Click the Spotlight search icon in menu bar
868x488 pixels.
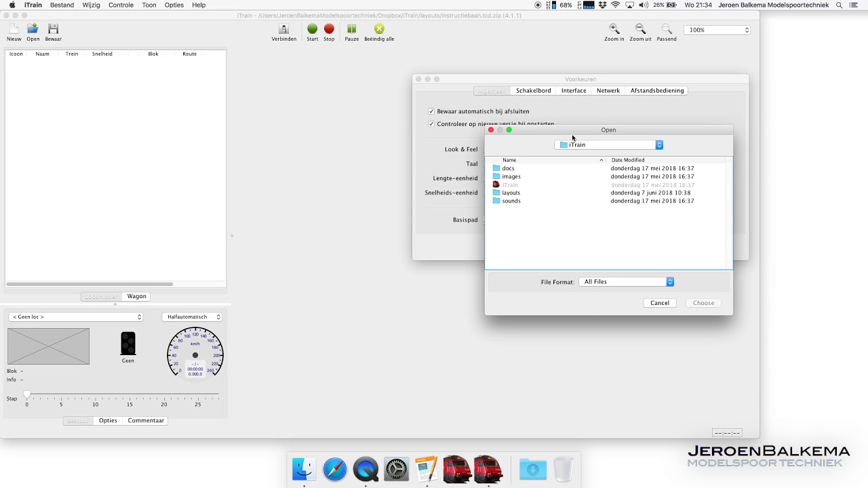[839, 5]
